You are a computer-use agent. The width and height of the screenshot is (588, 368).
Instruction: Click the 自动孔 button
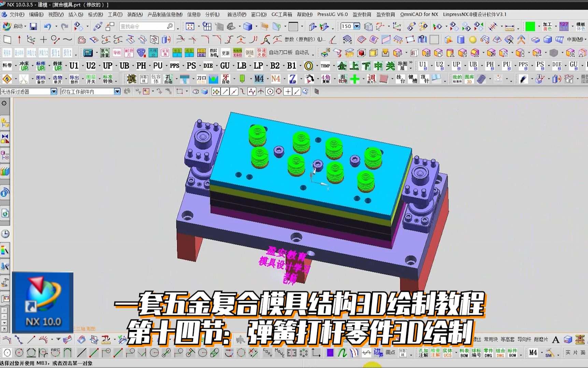click(302, 53)
